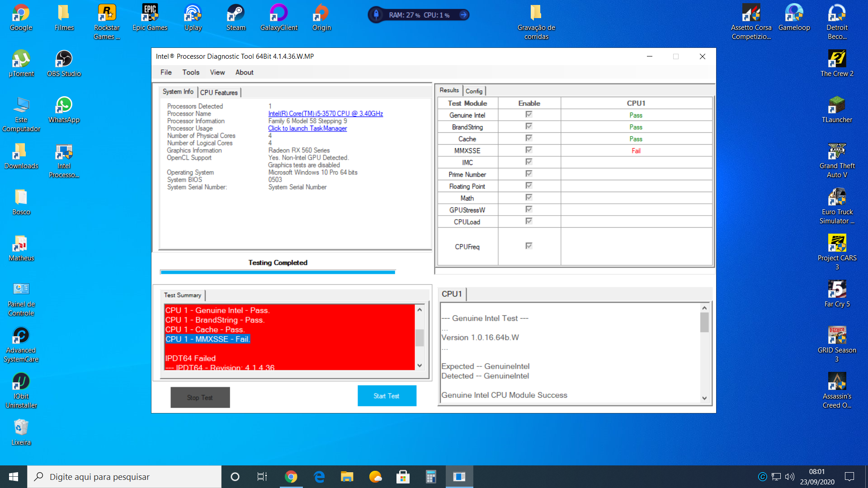868x488 pixels.
Task: Expand the RAM CPU widget arrow
Action: click(x=463, y=15)
